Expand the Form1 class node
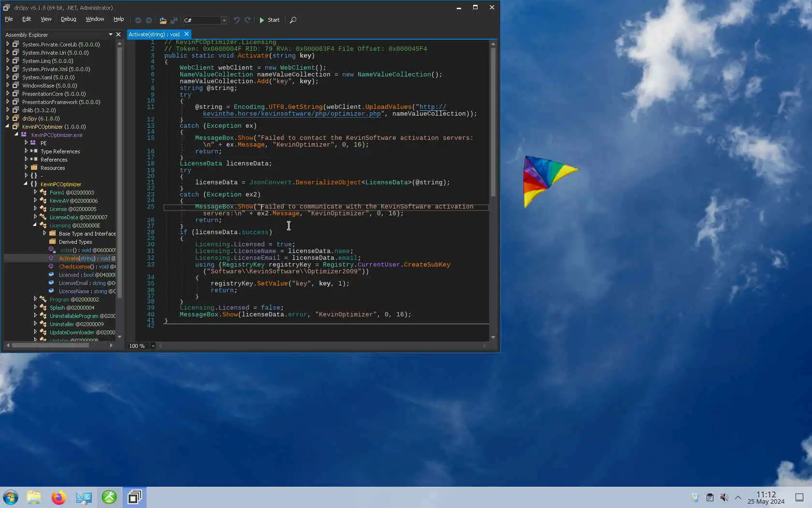Viewport: 812px width, 508px height. [x=35, y=192]
